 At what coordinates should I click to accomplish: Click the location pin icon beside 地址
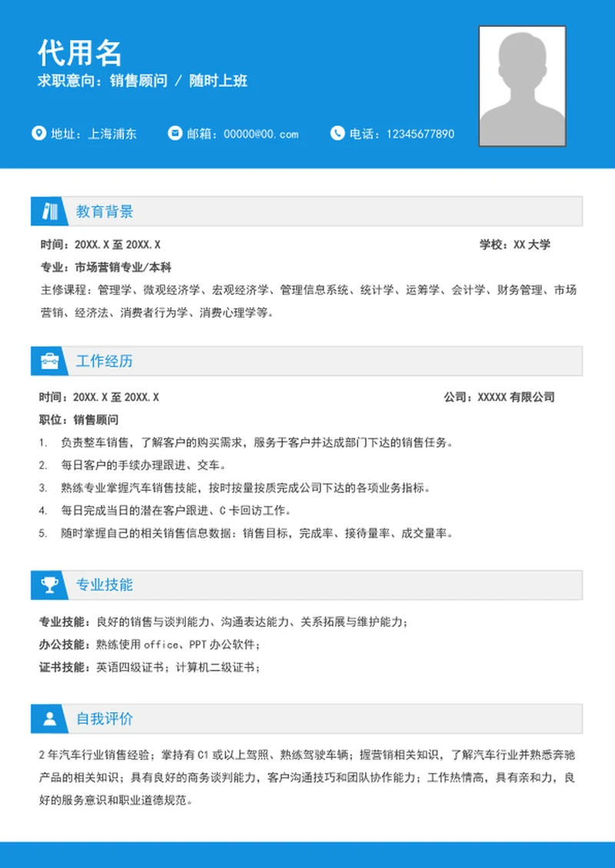click(38, 134)
